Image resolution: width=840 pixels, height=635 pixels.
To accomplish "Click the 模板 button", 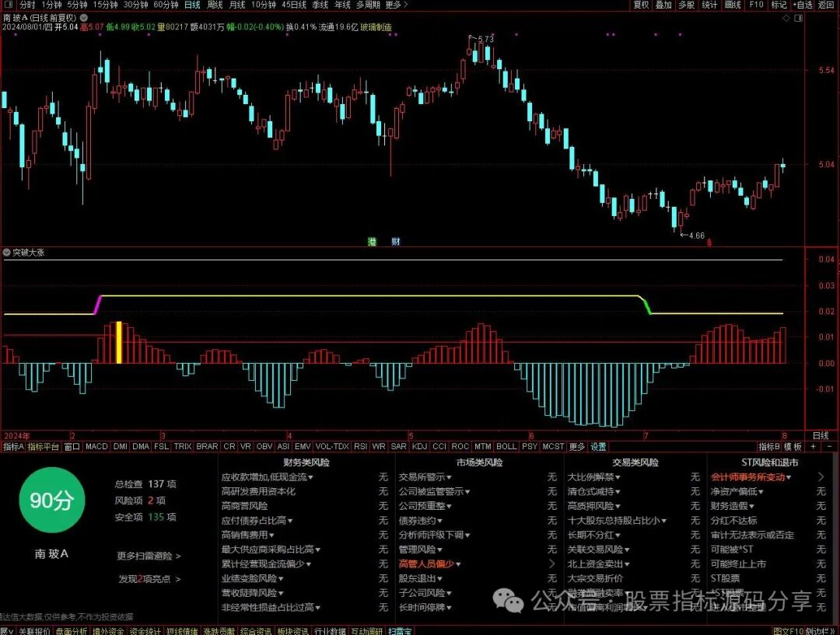I will point(793,446).
